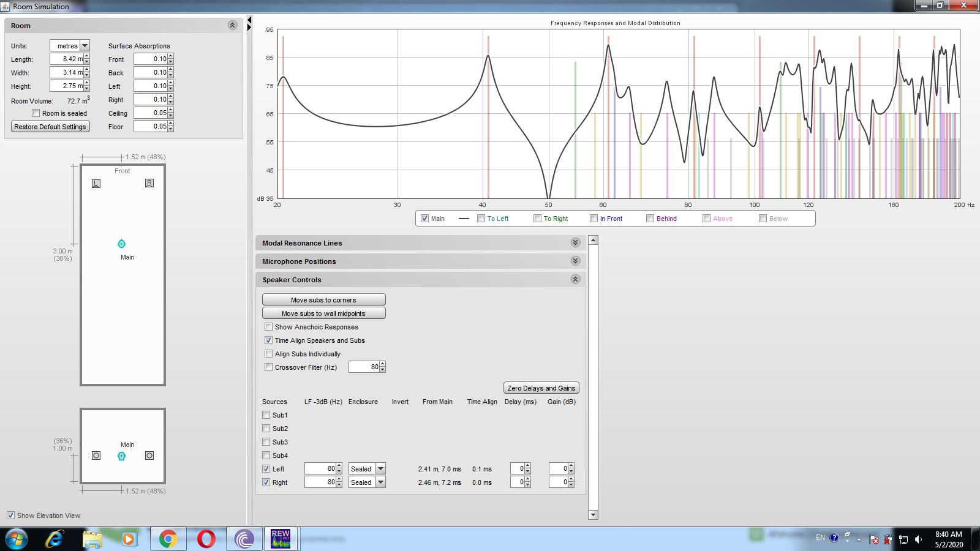Expand the Microphone Positions section
The width and height of the screenshot is (980, 551).
click(575, 261)
